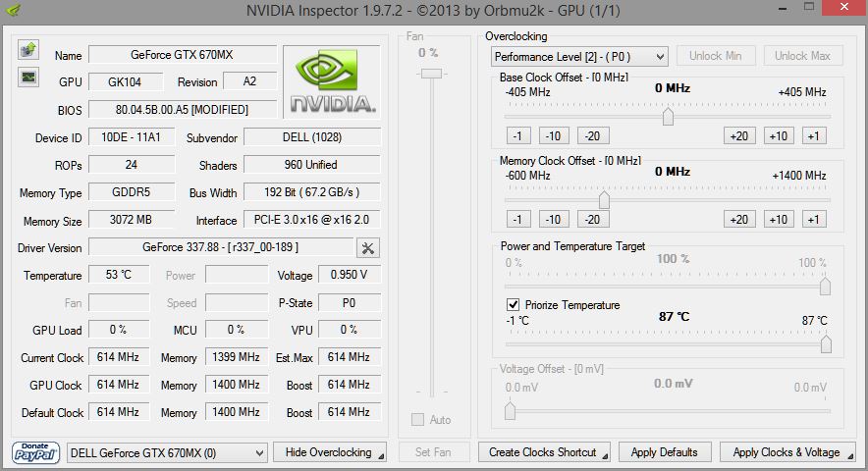This screenshot has width=868, height=471.
Task: Click the Memory Size value 3072 MB
Action: [132, 220]
